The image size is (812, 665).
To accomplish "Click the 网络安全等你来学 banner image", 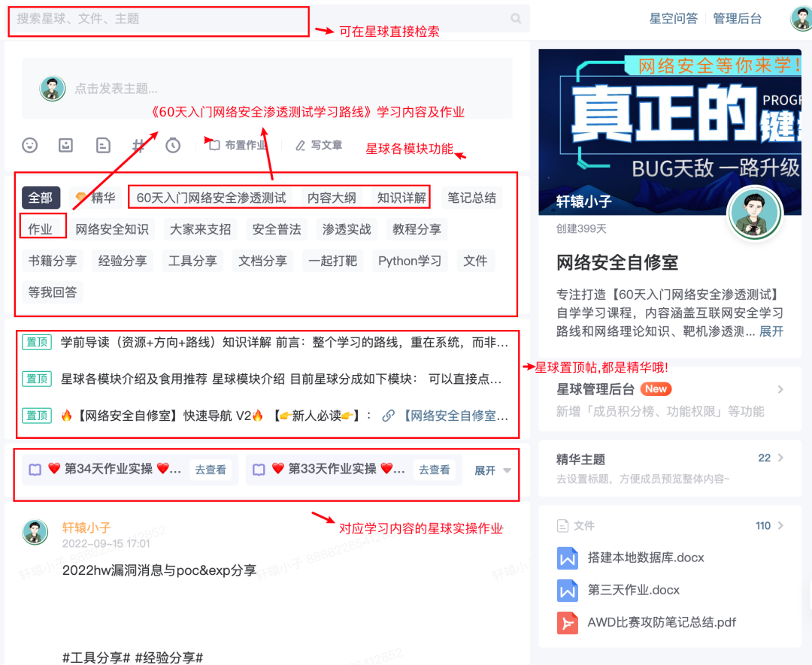I will tap(670, 132).
